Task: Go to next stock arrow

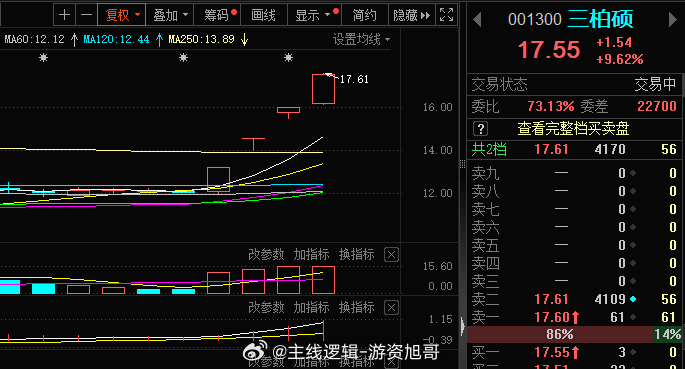Action: [672, 20]
